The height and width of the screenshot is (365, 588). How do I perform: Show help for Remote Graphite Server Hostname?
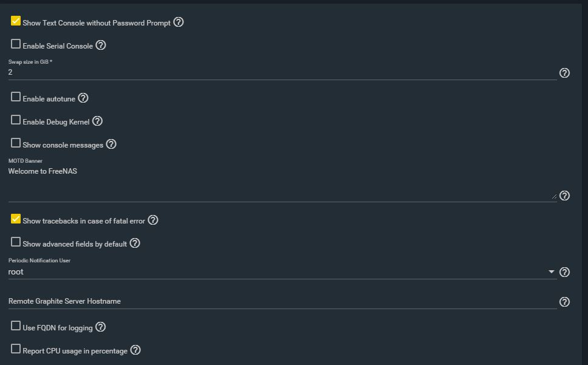564,302
